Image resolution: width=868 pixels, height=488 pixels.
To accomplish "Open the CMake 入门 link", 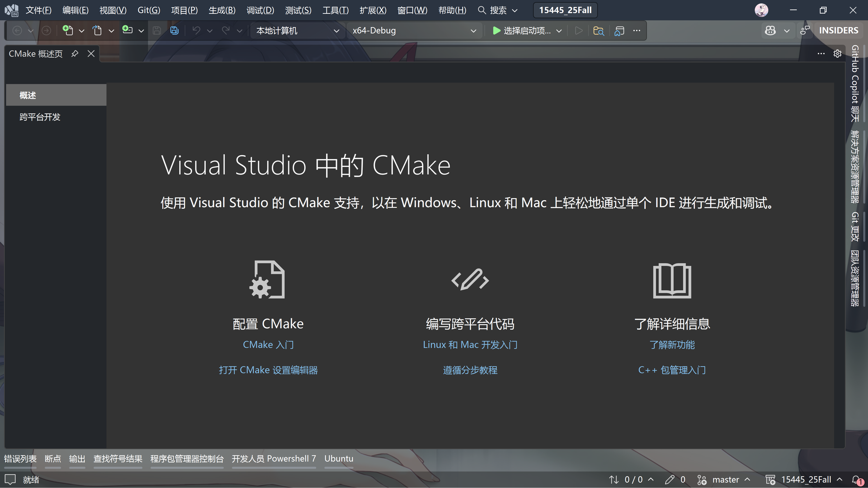I will click(x=268, y=344).
